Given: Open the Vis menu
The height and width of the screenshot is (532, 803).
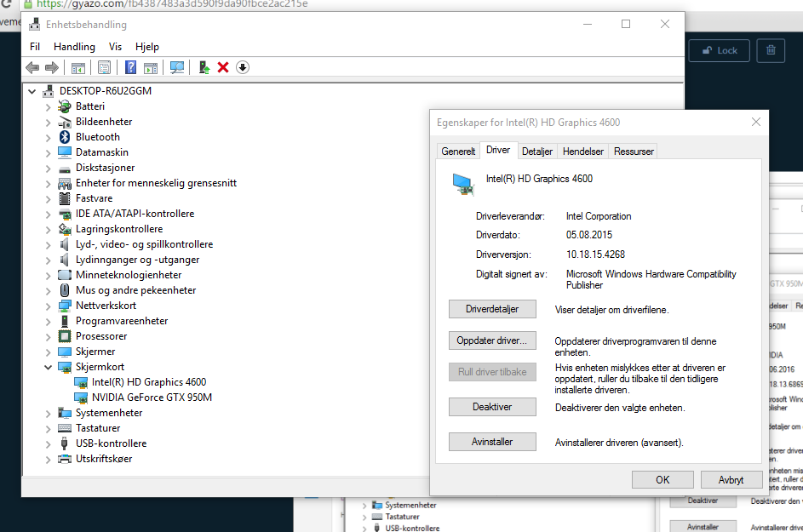Looking at the screenshot, I should 115,47.
